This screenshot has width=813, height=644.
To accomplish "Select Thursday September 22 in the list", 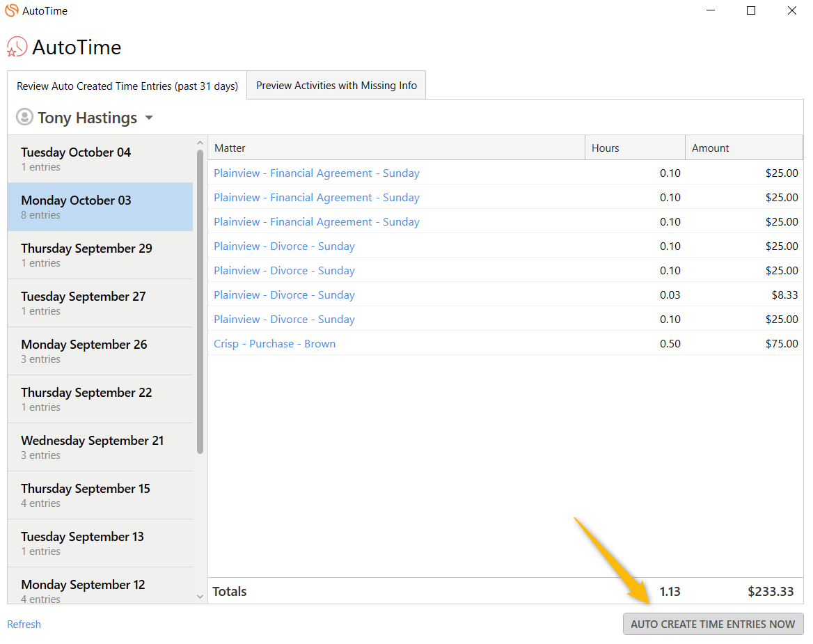I will coord(100,399).
